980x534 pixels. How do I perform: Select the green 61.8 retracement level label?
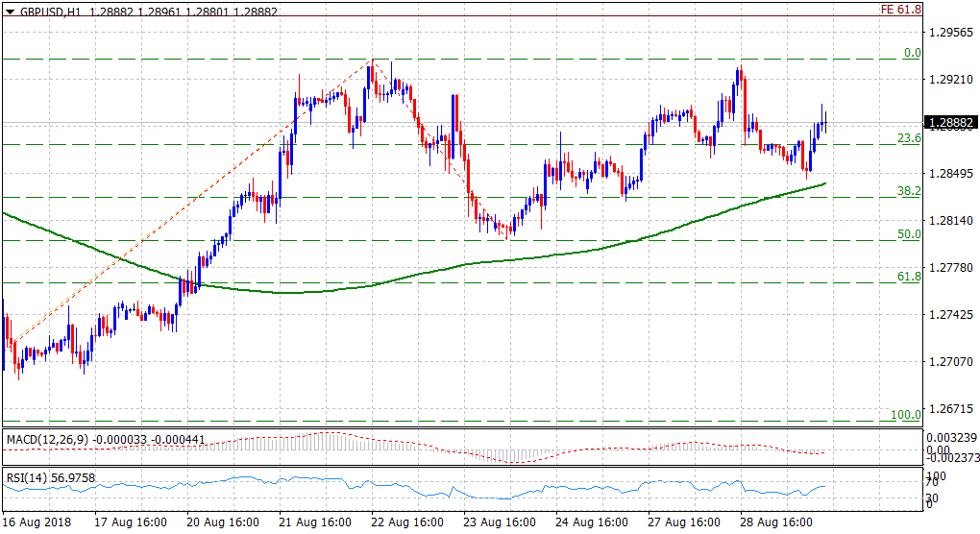click(x=909, y=277)
